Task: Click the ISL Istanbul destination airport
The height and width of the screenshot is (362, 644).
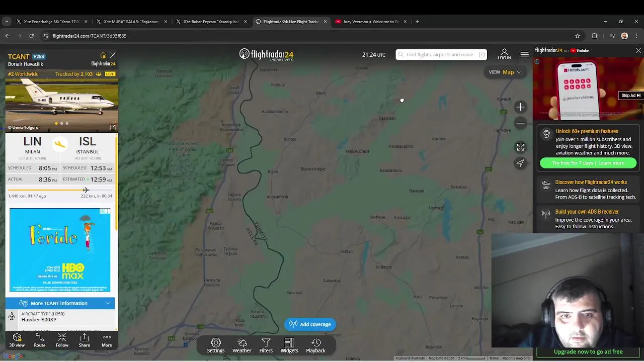Action: [x=88, y=145]
